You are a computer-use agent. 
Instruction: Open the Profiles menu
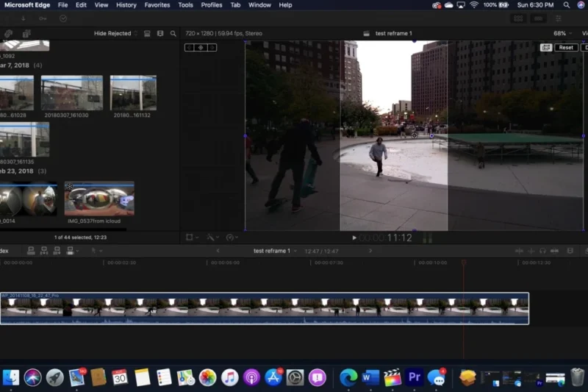pyautogui.click(x=212, y=5)
